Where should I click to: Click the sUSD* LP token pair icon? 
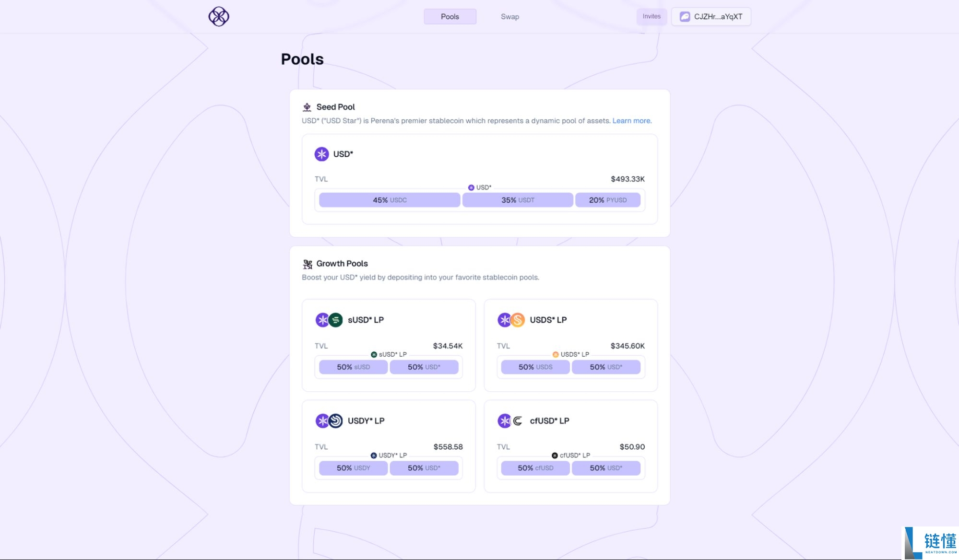(x=329, y=320)
